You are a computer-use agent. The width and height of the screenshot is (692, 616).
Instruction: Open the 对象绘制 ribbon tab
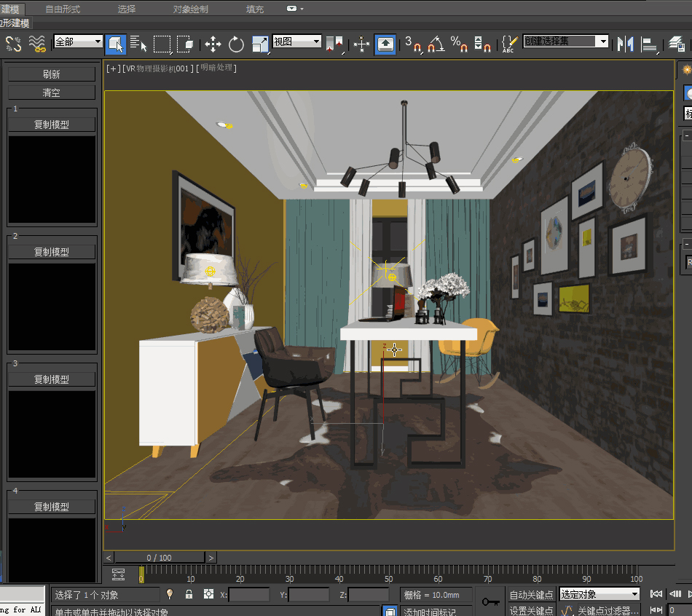pyautogui.click(x=190, y=9)
